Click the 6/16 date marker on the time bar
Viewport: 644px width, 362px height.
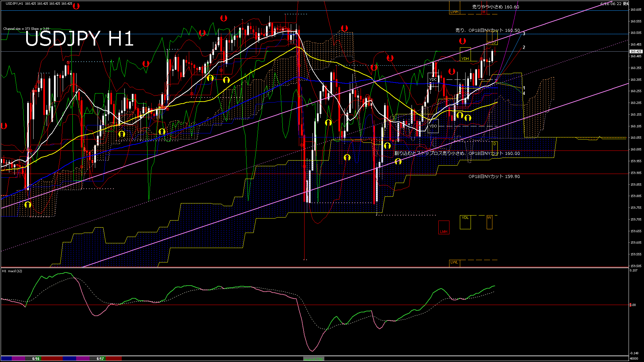point(36,359)
